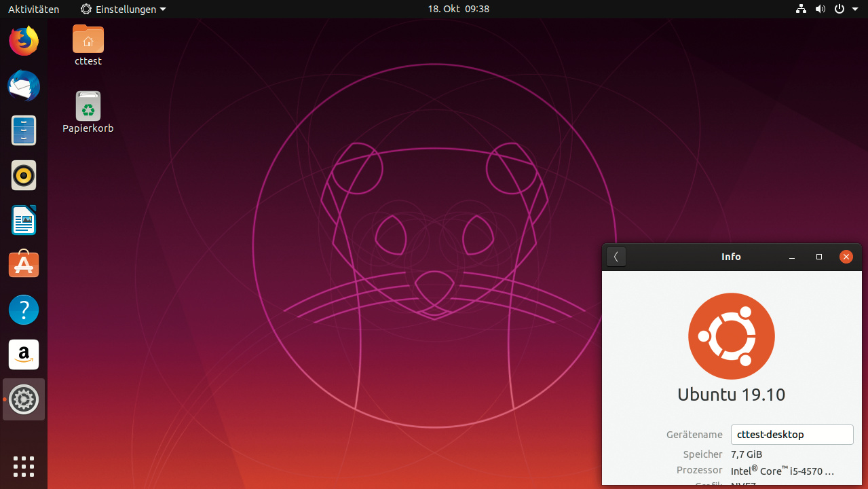Click the power icon in top bar

point(839,9)
